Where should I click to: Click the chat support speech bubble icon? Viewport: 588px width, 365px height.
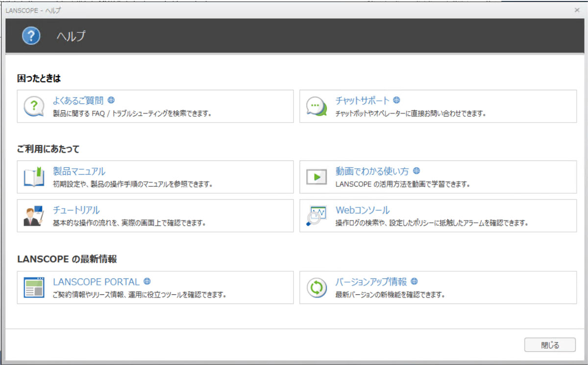click(317, 106)
